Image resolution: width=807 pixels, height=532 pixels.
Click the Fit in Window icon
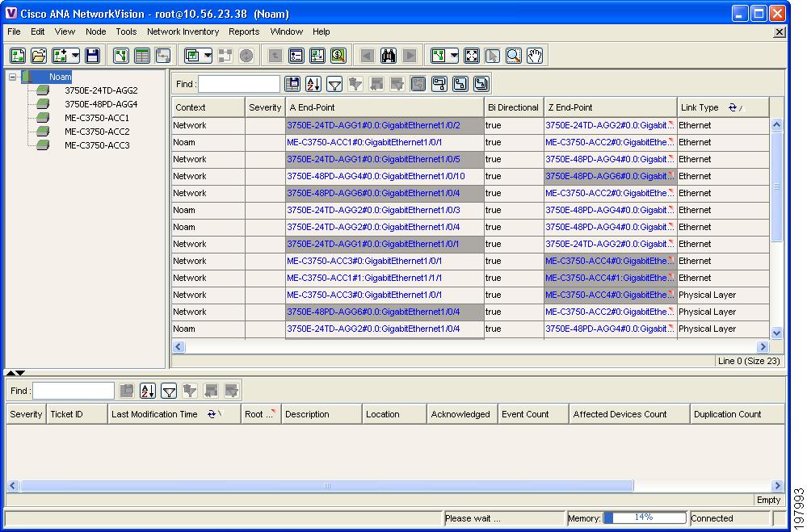click(x=472, y=56)
